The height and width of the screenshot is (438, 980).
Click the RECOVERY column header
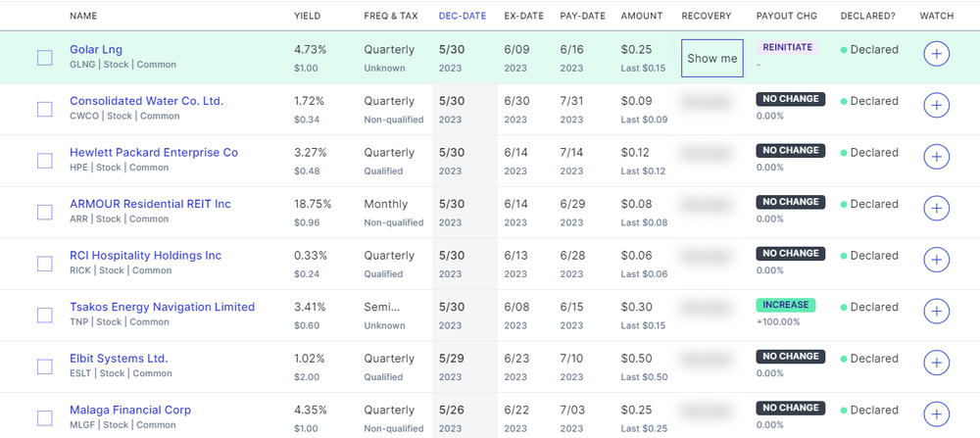pos(707,17)
